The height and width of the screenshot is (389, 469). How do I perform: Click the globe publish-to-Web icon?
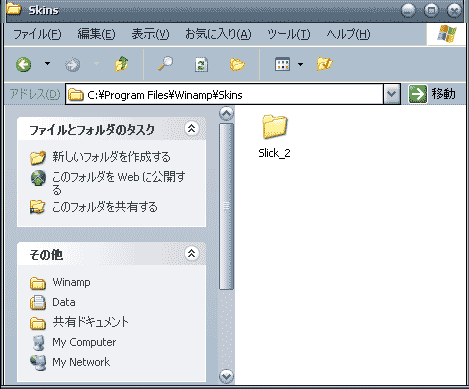coord(38,178)
